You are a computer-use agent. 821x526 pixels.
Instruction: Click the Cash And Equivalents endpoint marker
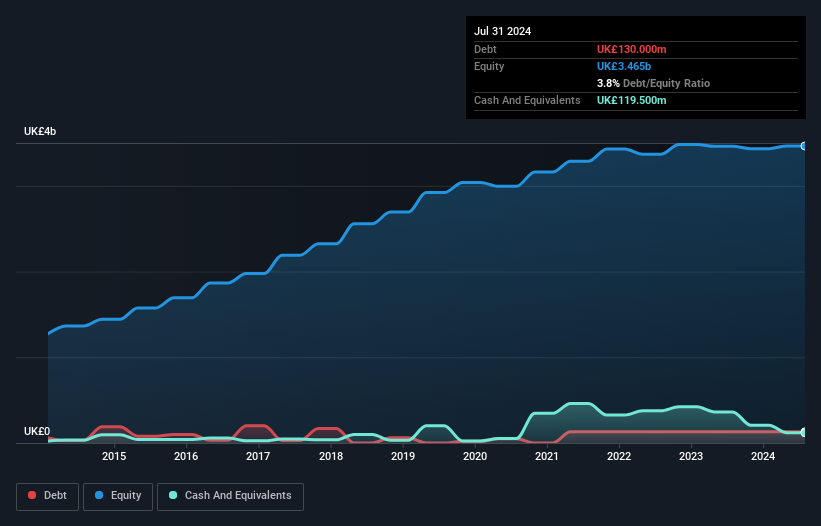[804, 432]
